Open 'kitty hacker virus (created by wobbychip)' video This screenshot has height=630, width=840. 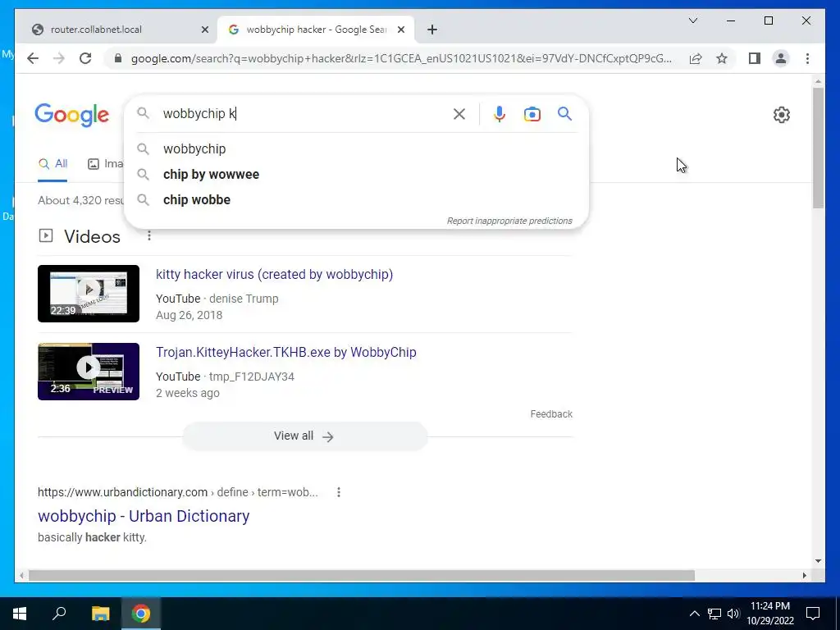click(274, 274)
